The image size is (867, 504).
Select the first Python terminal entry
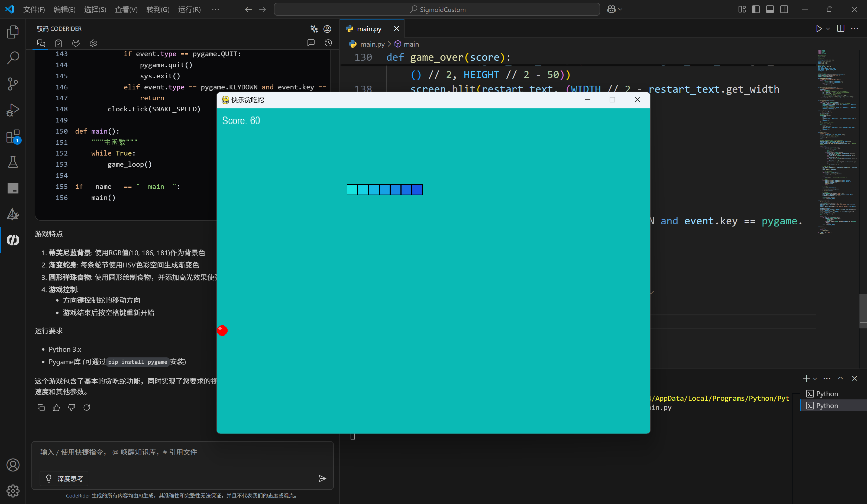coord(833,393)
